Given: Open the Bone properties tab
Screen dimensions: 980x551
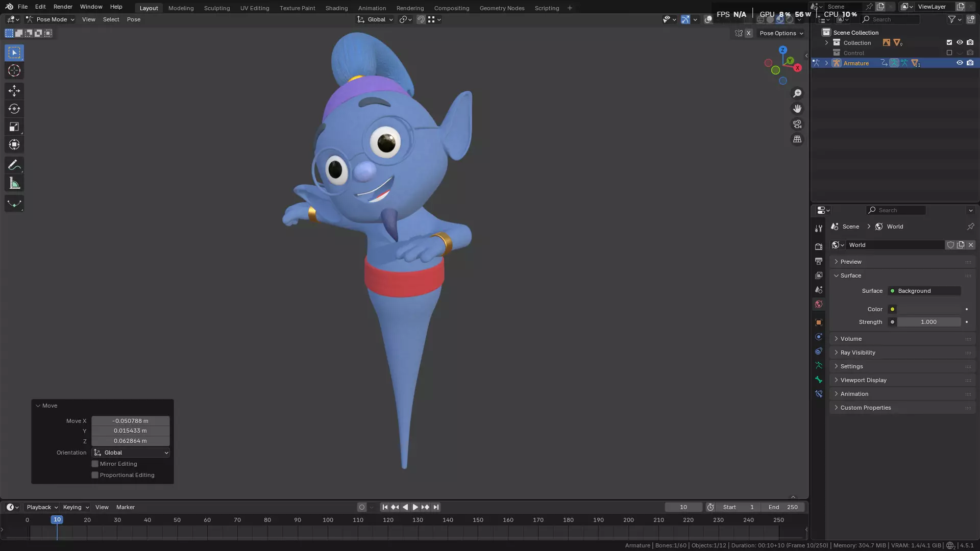Looking at the screenshot, I should click(x=819, y=380).
